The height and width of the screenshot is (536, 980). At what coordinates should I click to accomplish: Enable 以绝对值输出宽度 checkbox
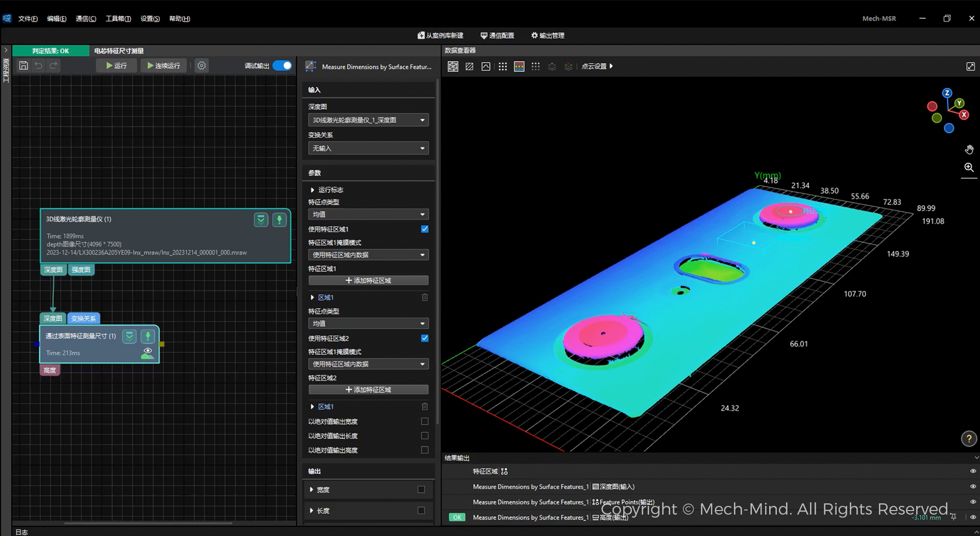click(x=425, y=422)
